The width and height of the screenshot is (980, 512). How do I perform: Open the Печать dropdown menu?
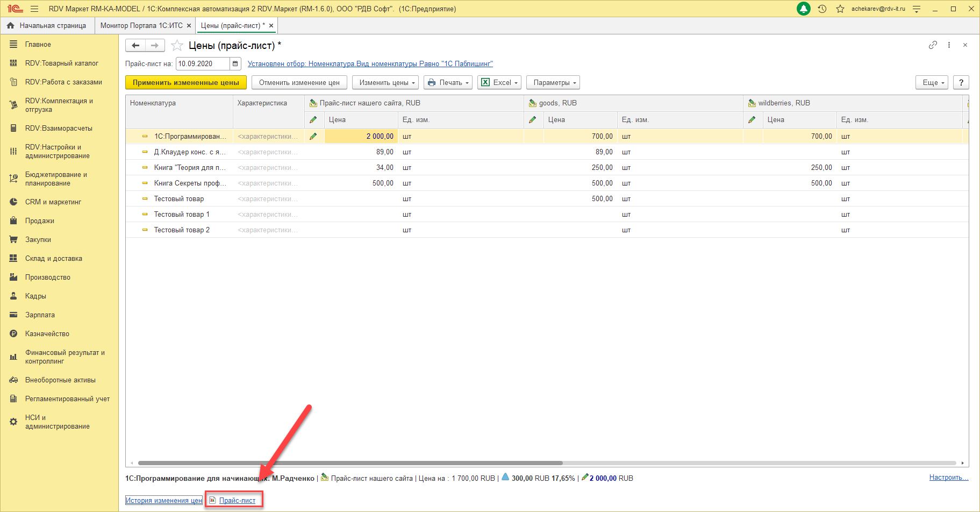[x=448, y=83]
